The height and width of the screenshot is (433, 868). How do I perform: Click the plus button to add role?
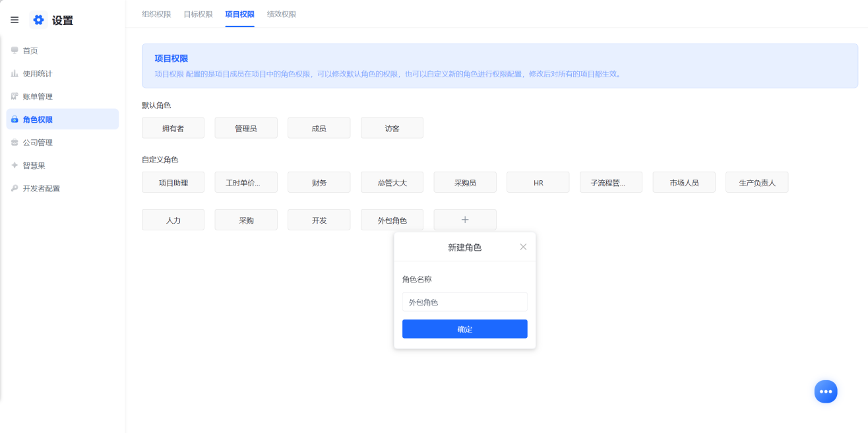pyautogui.click(x=465, y=220)
